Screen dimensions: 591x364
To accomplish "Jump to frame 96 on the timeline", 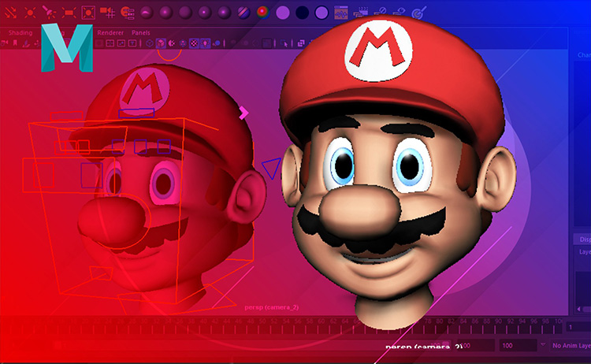I will [x=533, y=321].
